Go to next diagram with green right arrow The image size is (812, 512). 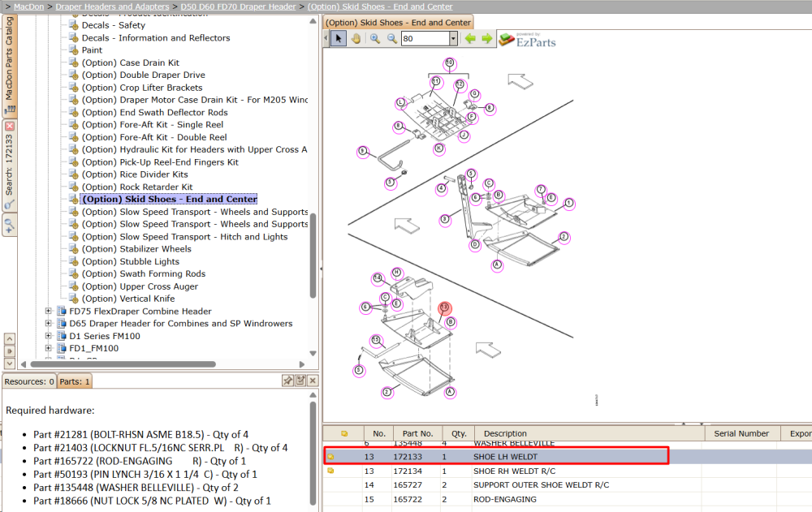point(486,38)
